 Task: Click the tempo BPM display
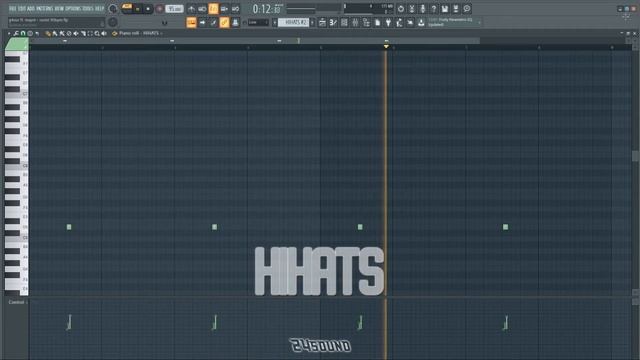tap(174, 9)
